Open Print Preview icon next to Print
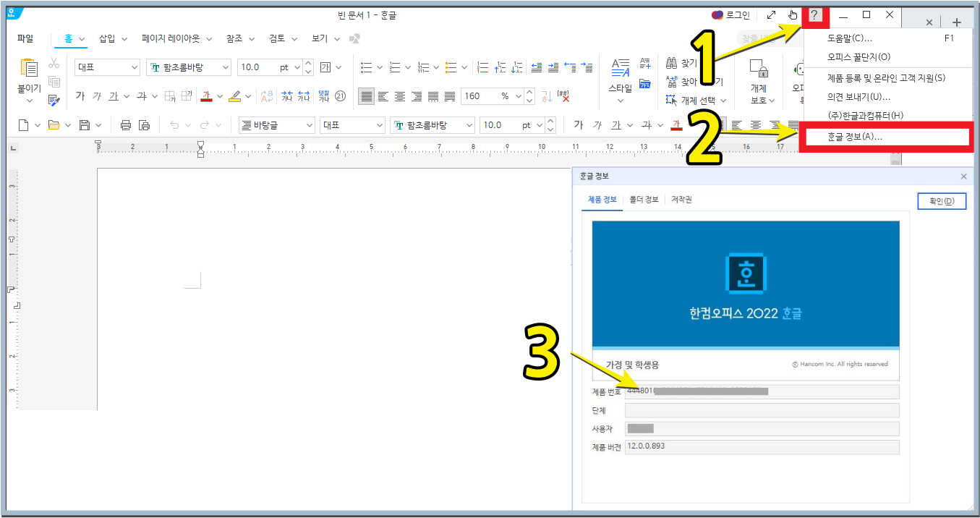 click(x=145, y=125)
